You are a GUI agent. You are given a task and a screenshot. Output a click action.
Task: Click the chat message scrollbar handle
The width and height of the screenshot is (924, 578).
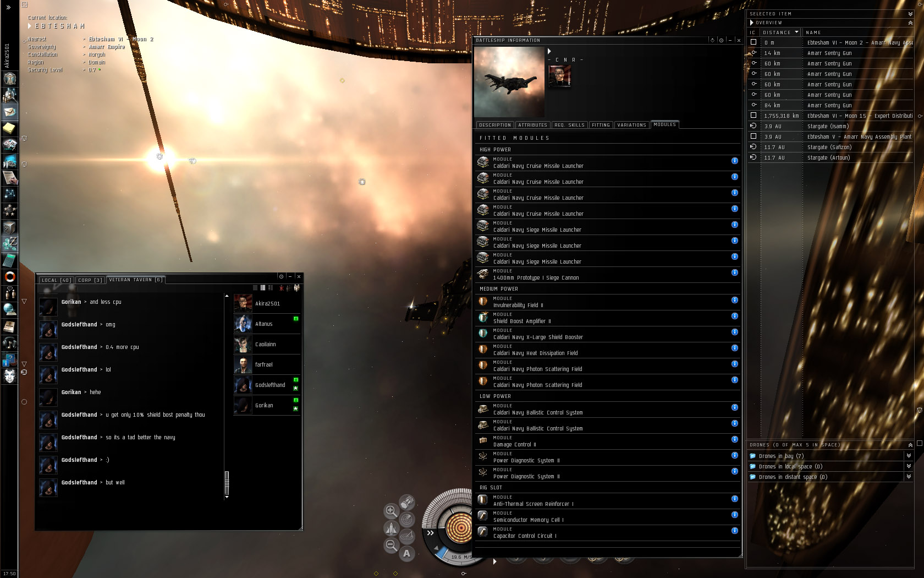(227, 483)
